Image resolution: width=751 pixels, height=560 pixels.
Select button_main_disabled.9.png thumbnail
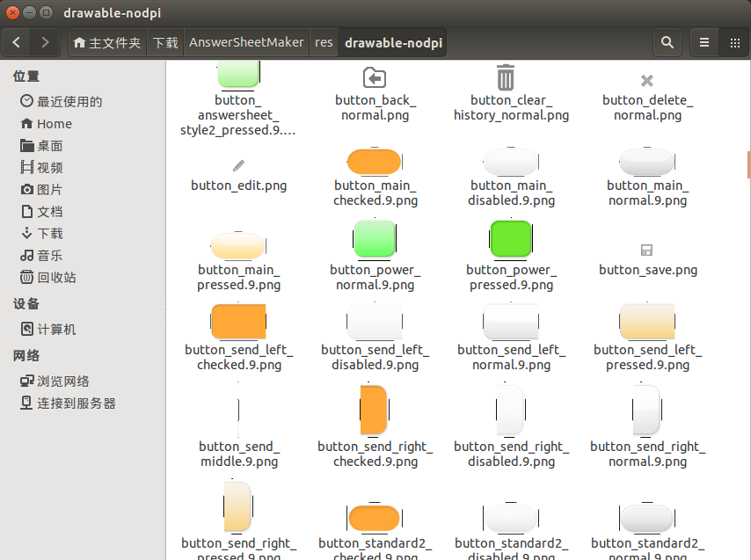(x=511, y=162)
